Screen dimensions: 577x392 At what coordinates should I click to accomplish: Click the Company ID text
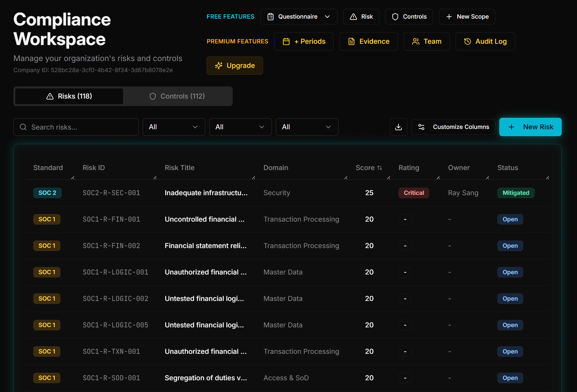coord(93,70)
